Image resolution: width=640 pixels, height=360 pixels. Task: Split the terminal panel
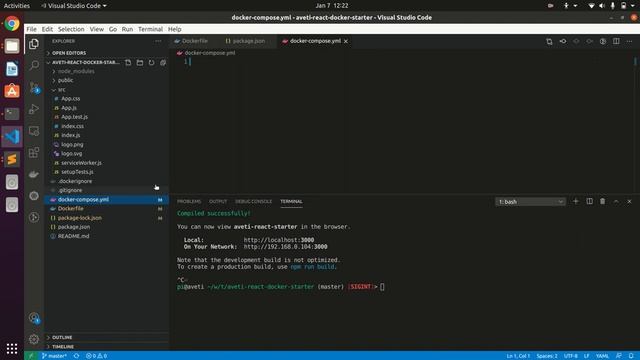pyautogui.click(x=589, y=201)
